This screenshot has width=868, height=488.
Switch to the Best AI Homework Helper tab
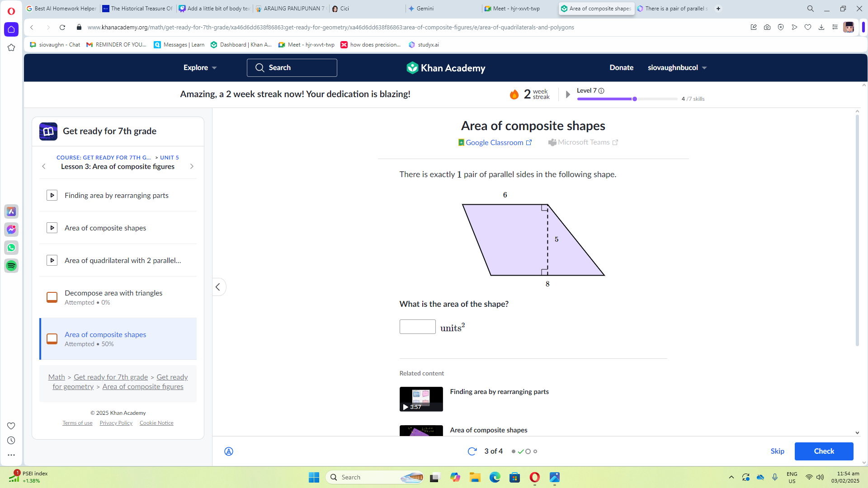(61, 9)
